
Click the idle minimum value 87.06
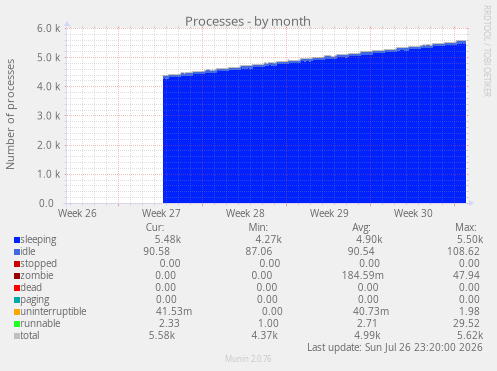pyautogui.click(x=259, y=251)
